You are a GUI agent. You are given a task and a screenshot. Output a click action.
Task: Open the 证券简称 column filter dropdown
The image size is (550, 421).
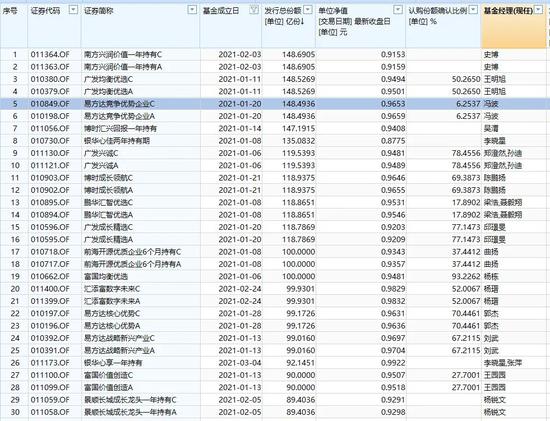pyautogui.click(x=192, y=10)
